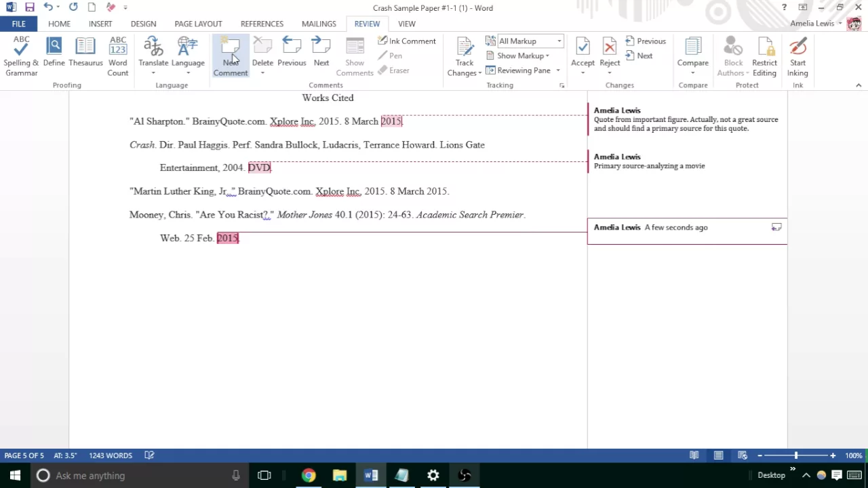Open the FILE tab

point(18,24)
